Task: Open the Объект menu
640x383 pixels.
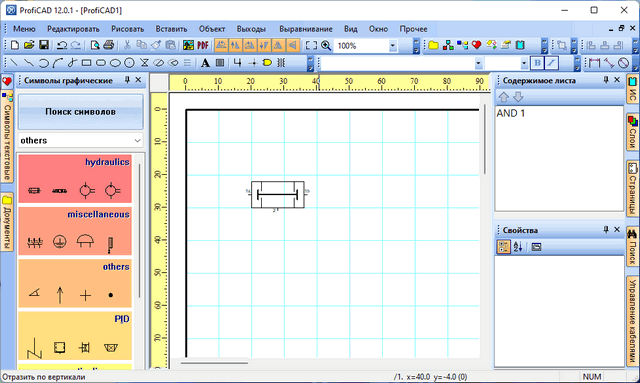Action: coord(212,29)
